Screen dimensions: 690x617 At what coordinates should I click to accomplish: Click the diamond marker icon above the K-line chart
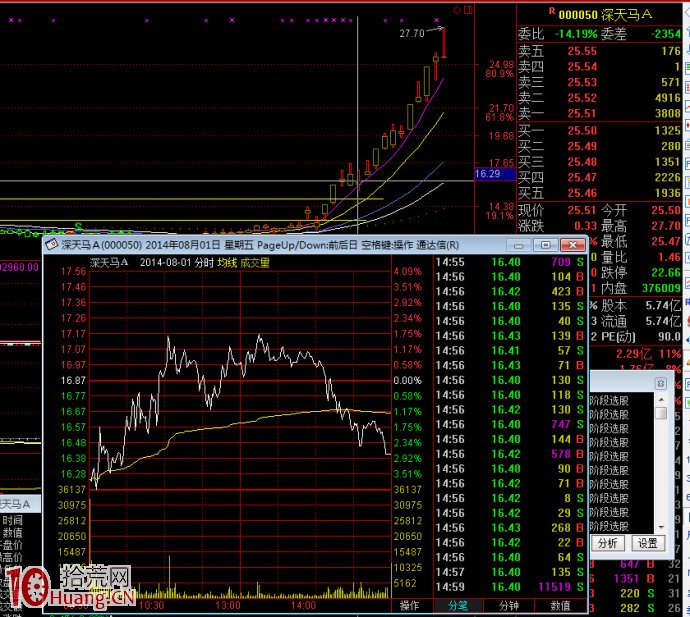coord(457,10)
